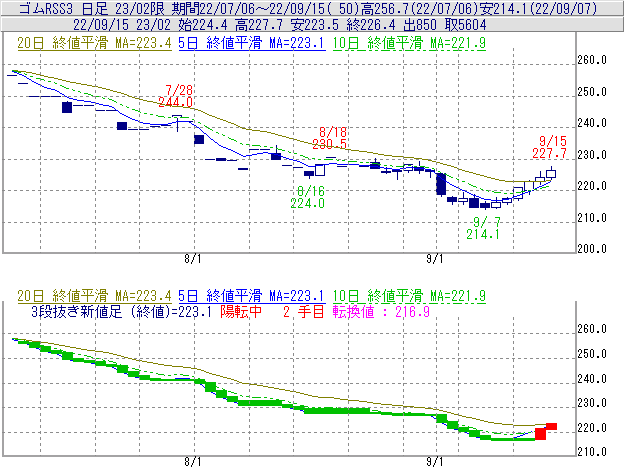This screenshot has height=475, width=624.
Task: Click the 9/1 date label under upper chart
Action: tap(435, 259)
